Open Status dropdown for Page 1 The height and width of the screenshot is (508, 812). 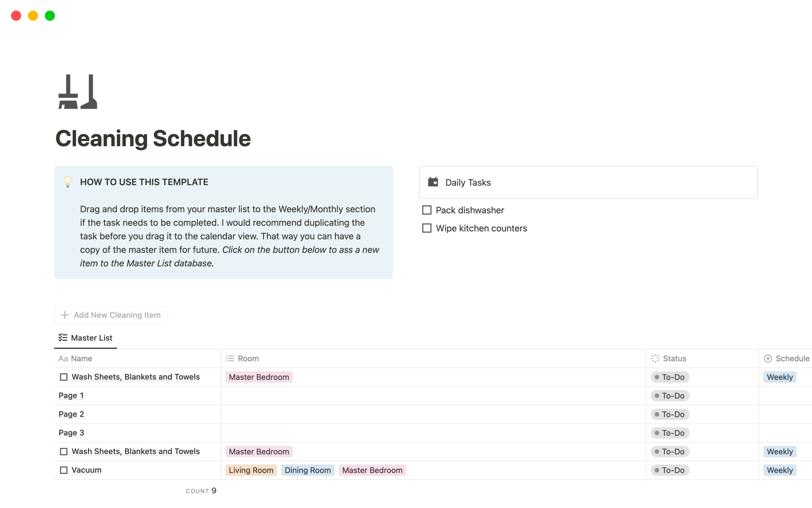point(670,396)
